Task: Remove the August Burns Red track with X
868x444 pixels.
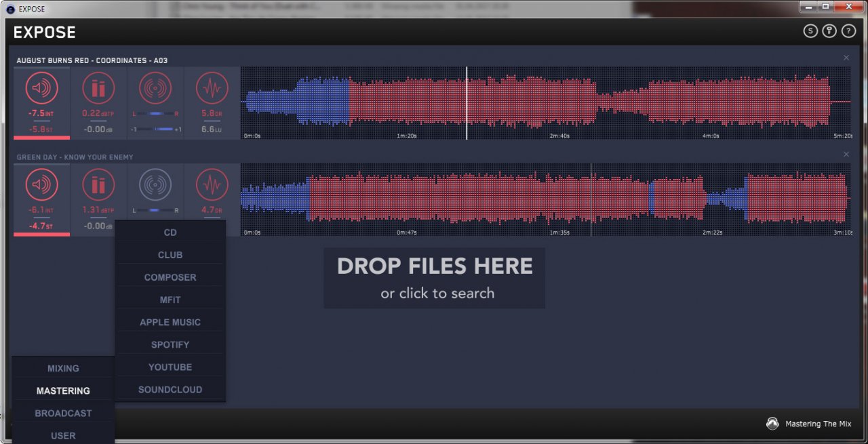Action: pyautogui.click(x=846, y=58)
